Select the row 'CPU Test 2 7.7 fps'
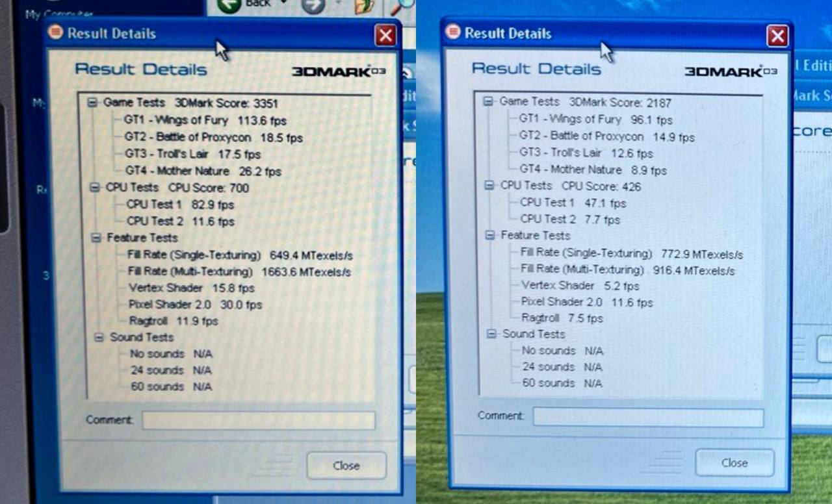Viewport: 832px width, 504px height. 571,219
